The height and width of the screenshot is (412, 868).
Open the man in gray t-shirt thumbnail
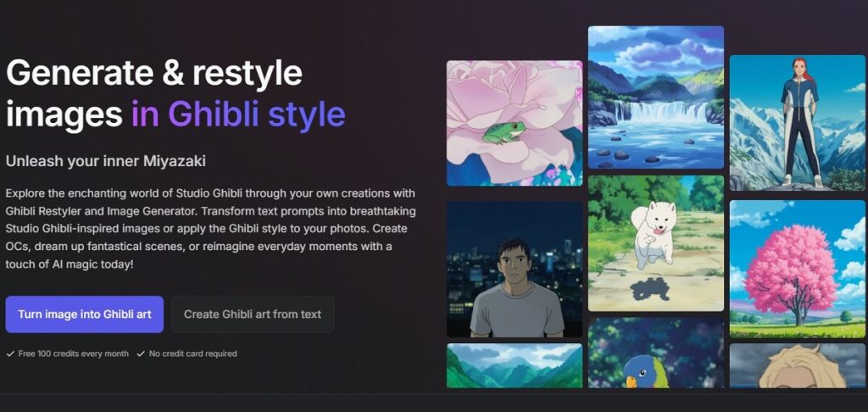coord(515,269)
